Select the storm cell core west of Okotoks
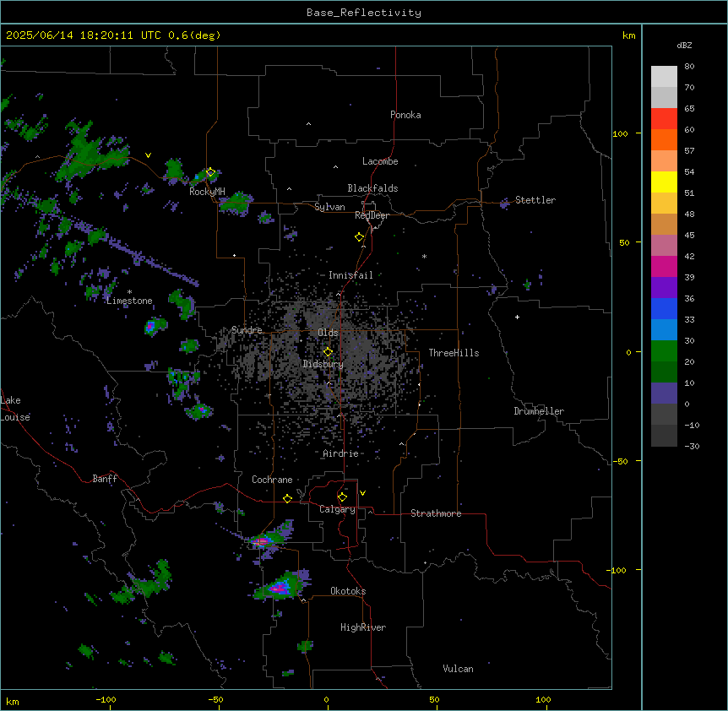This screenshot has width=728, height=711. point(280,588)
